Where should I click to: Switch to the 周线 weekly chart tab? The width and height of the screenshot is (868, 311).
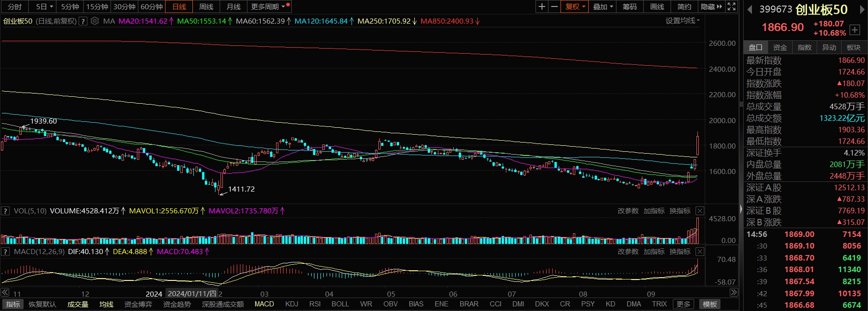[x=206, y=6]
